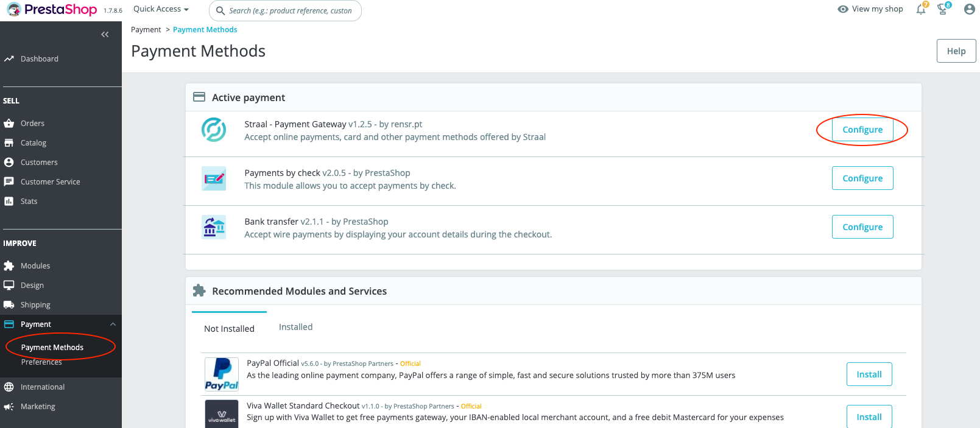
Task: Click the Bank transfer title text
Action: (272, 222)
